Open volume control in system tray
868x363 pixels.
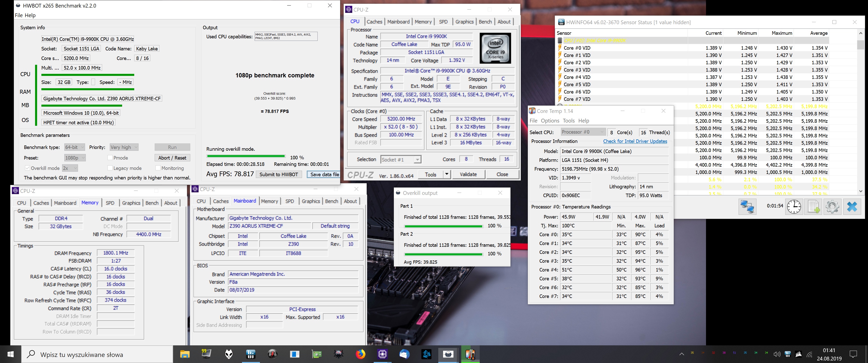(x=777, y=354)
